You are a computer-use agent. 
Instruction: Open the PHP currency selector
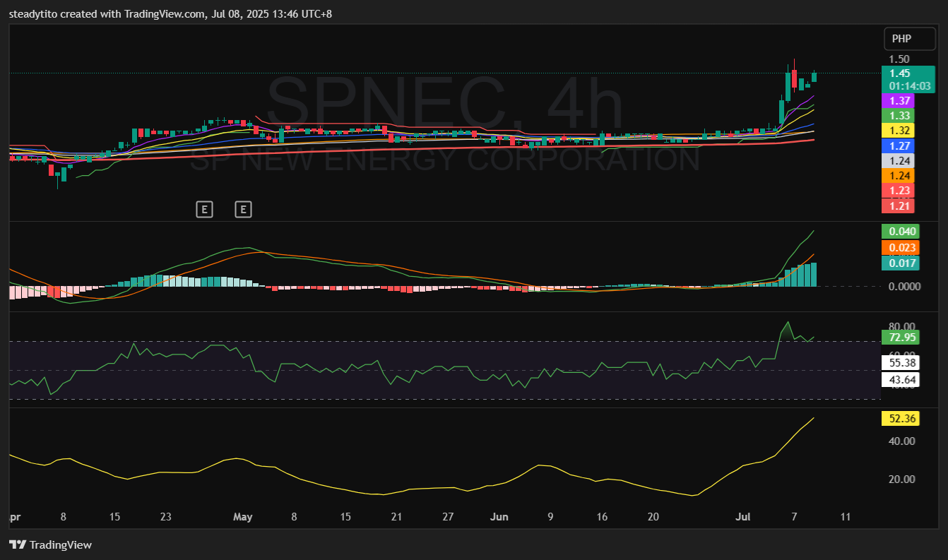(x=910, y=39)
